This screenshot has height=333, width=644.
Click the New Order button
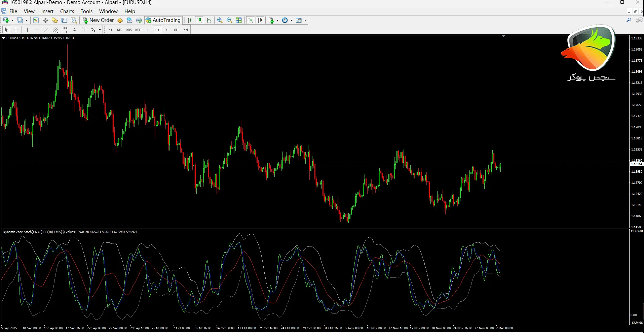[x=98, y=20]
